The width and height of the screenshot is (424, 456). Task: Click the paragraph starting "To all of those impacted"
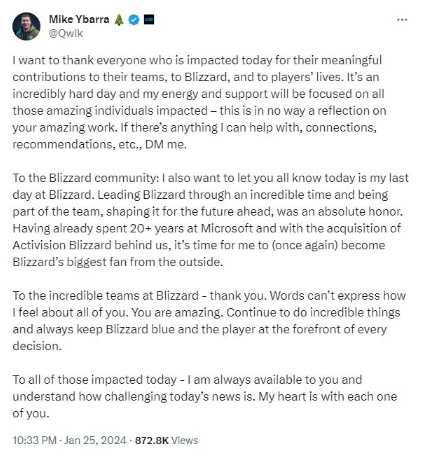[x=205, y=396]
